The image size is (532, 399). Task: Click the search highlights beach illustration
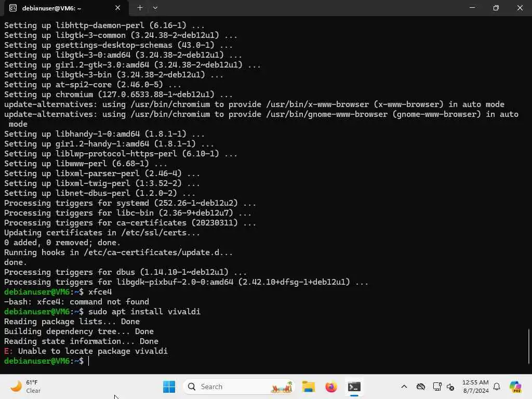click(x=282, y=387)
